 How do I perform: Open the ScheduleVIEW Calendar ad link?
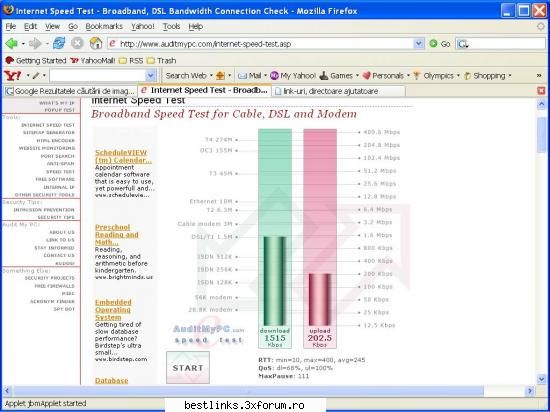point(123,156)
